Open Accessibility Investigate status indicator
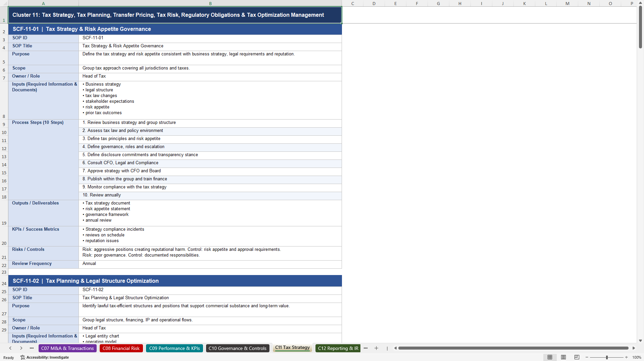 (x=45, y=357)
